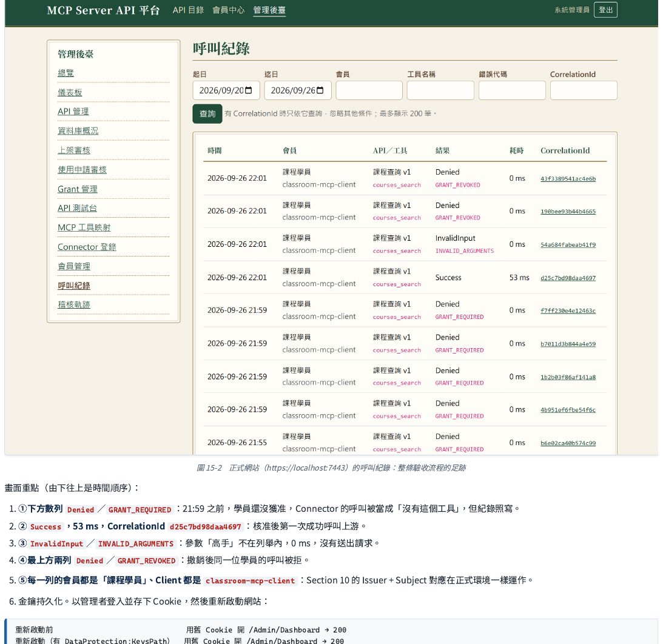Open CorrelationId link f7ff230e4e12463c
Viewport: 663px width, 644px height.
point(568,310)
